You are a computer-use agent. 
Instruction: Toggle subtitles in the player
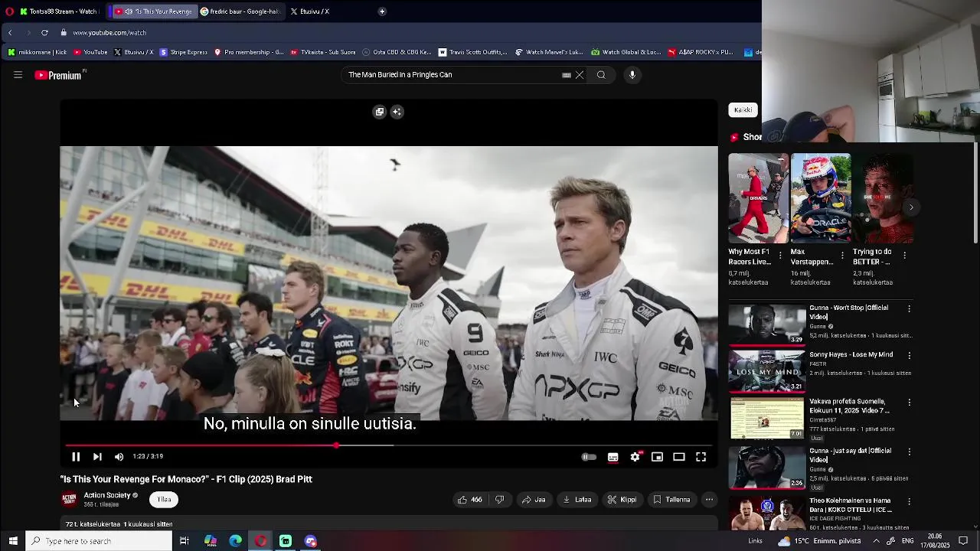(613, 457)
